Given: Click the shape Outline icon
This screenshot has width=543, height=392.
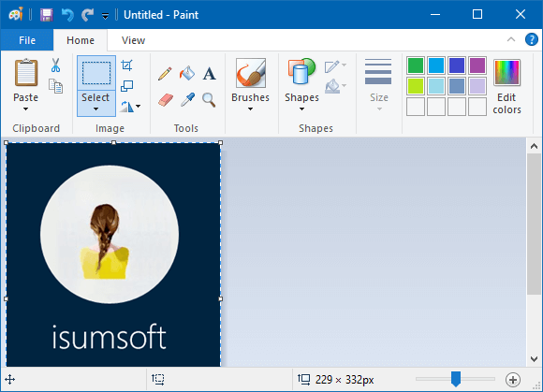Looking at the screenshot, I should coord(331,66).
